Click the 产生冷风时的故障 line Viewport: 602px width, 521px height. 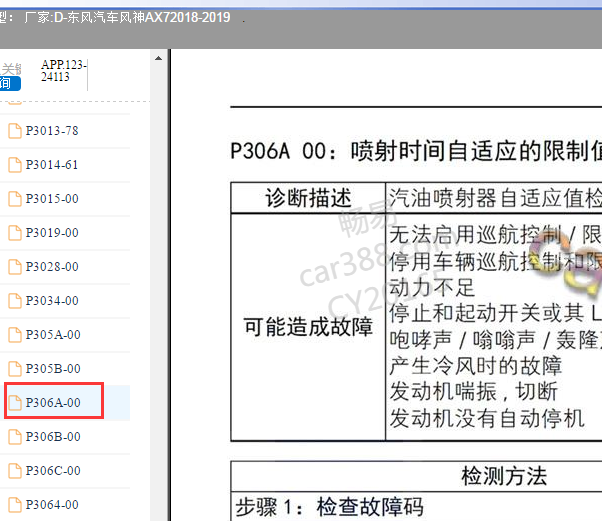tap(476, 366)
